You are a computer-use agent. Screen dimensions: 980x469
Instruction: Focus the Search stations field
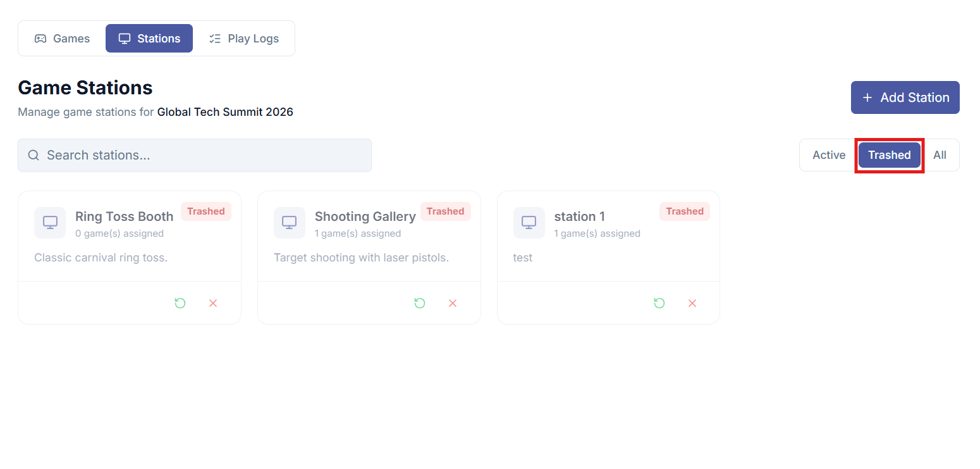(x=195, y=155)
